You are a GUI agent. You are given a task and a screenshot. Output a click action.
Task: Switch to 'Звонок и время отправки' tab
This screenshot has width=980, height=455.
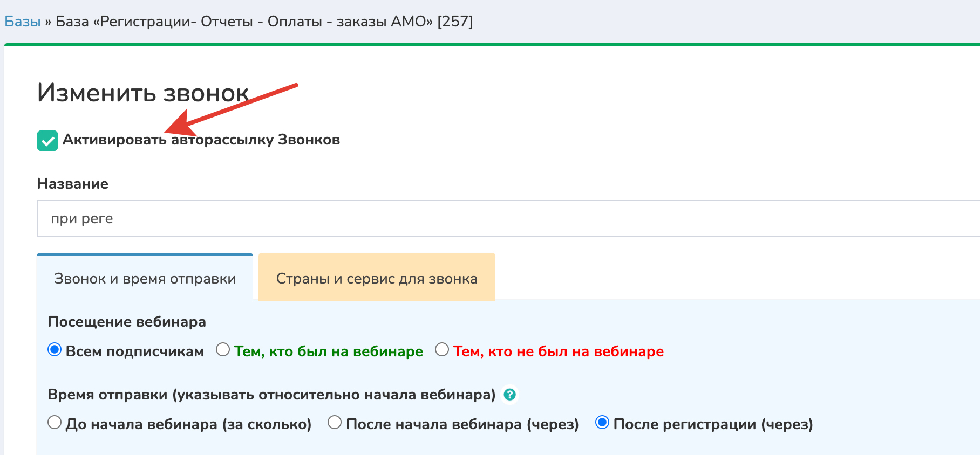coord(145,279)
